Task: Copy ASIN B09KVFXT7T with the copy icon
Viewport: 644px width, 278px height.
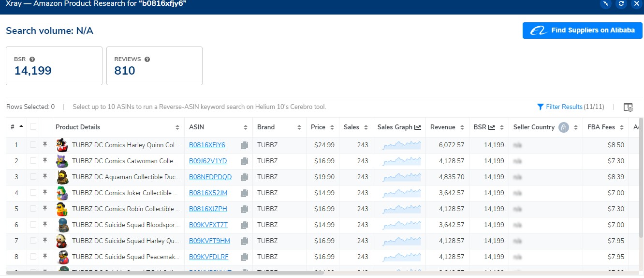Action: point(245,225)
